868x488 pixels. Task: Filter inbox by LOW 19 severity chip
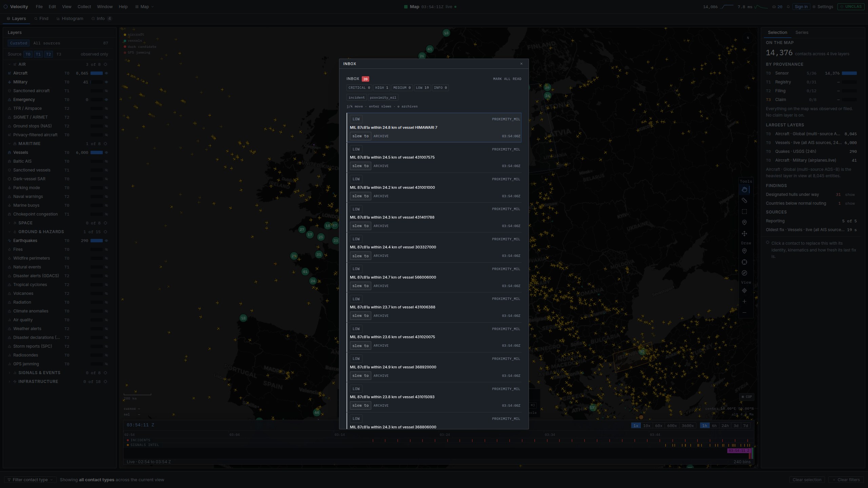coord(422,88)
